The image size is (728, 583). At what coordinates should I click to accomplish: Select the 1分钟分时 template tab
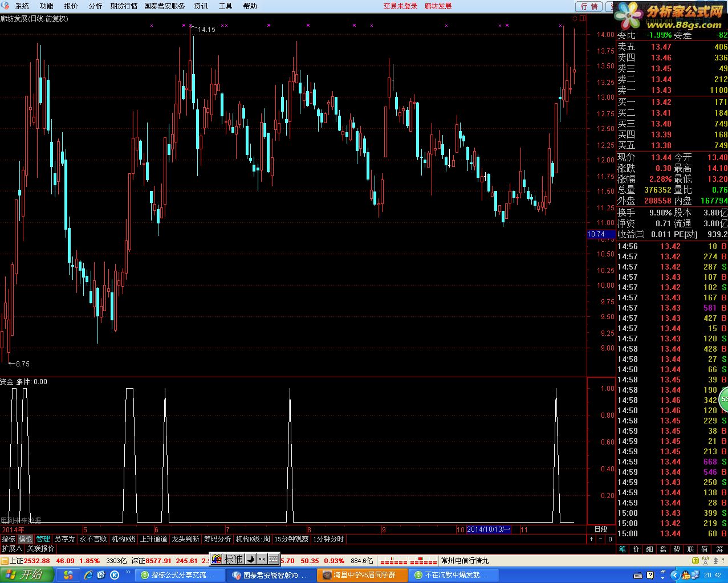pyautogui.click(x=328, y=539)
